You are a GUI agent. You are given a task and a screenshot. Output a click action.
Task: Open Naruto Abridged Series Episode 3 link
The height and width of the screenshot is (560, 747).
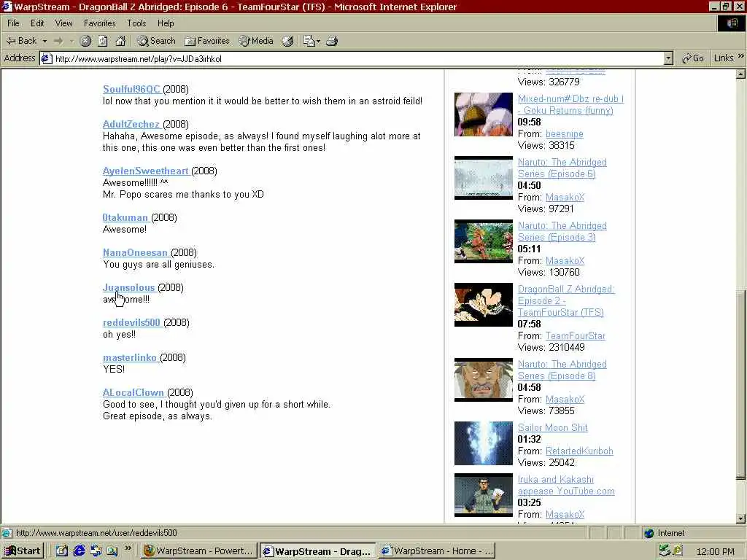[562, 231]
